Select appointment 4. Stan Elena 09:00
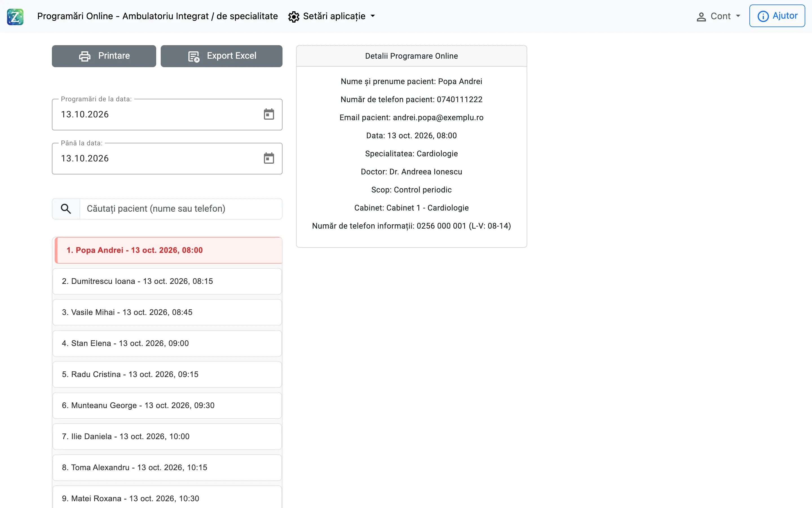Viewport: 812px width, 508px height. 167,343
